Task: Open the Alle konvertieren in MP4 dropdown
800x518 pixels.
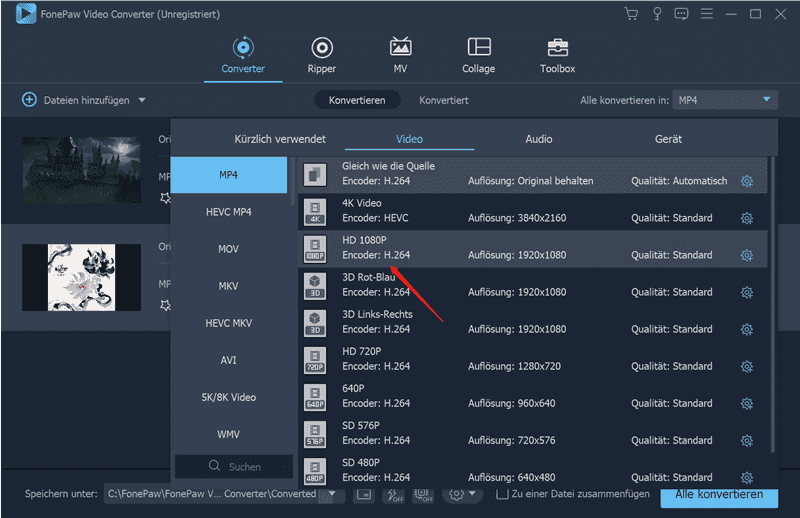Action: pyautogui.click(x=725, y=100)
